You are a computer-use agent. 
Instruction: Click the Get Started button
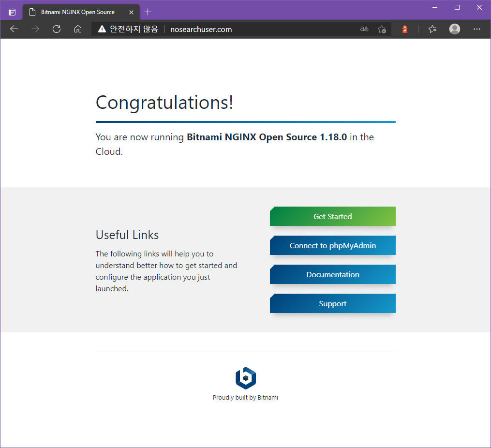pos(332,216)
